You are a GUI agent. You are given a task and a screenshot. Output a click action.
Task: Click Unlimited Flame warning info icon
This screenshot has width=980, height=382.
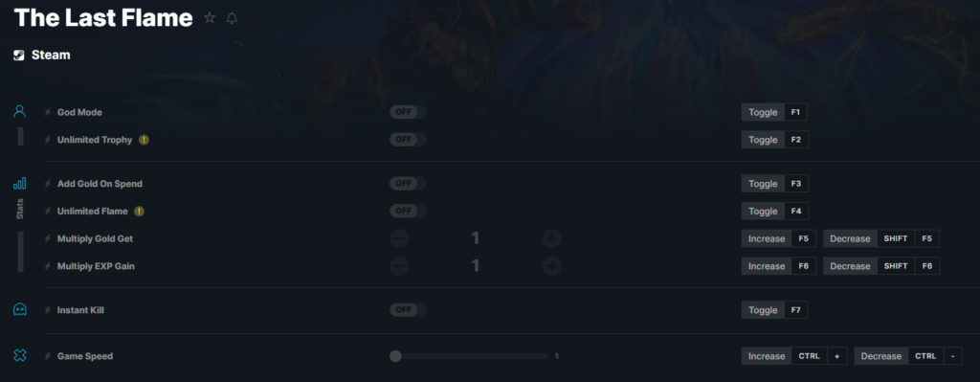point(140,212)
